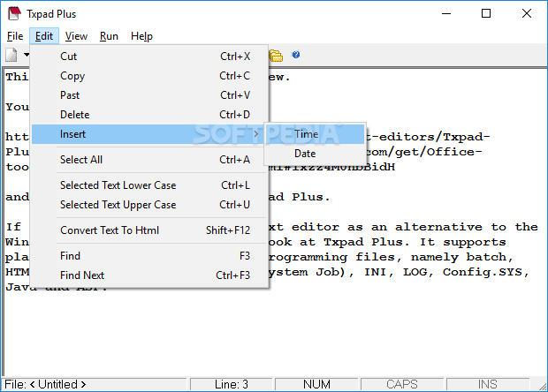Click the Txpad Plus title bar app icon
548x392 pixels.
pos(15,13)
